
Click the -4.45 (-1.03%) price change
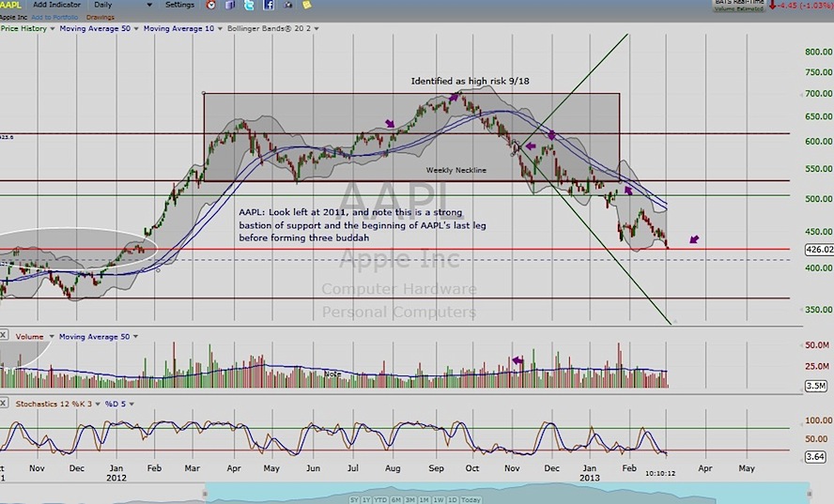coord(805,6)
